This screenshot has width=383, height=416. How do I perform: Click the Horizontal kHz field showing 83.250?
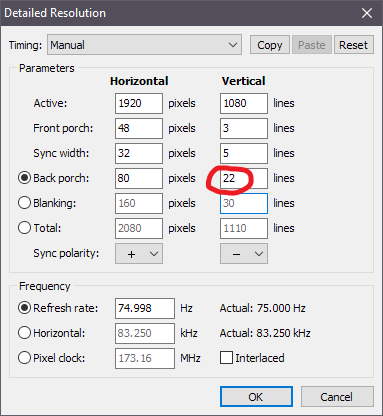[145, 333]
